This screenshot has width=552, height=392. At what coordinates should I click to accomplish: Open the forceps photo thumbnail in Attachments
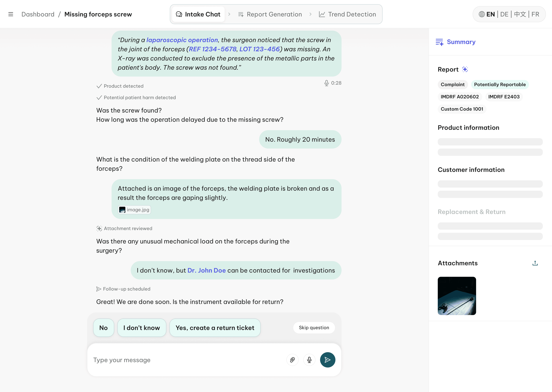click(x=457, y=296)
